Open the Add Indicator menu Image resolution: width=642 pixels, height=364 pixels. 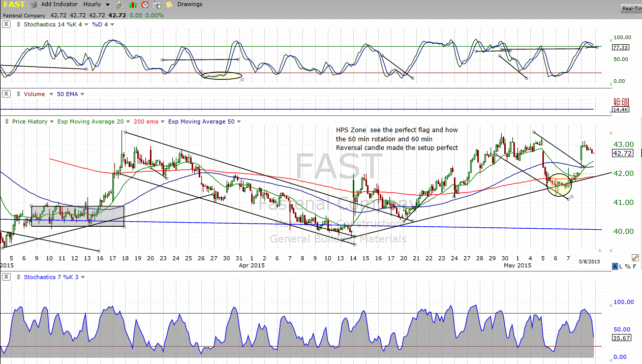coord(59,4)
